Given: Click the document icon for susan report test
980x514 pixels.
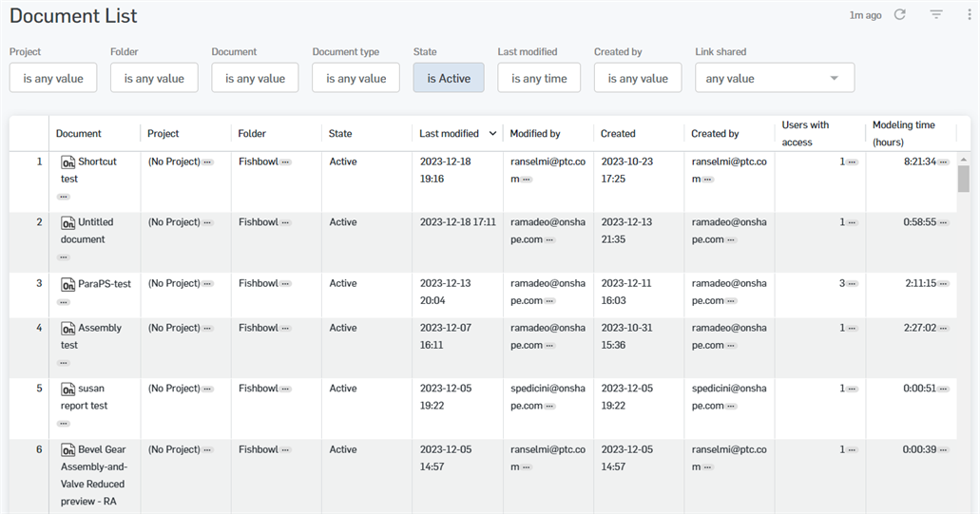Looking at the screenshot, I should pyautogui.click(x=67, y=390).
